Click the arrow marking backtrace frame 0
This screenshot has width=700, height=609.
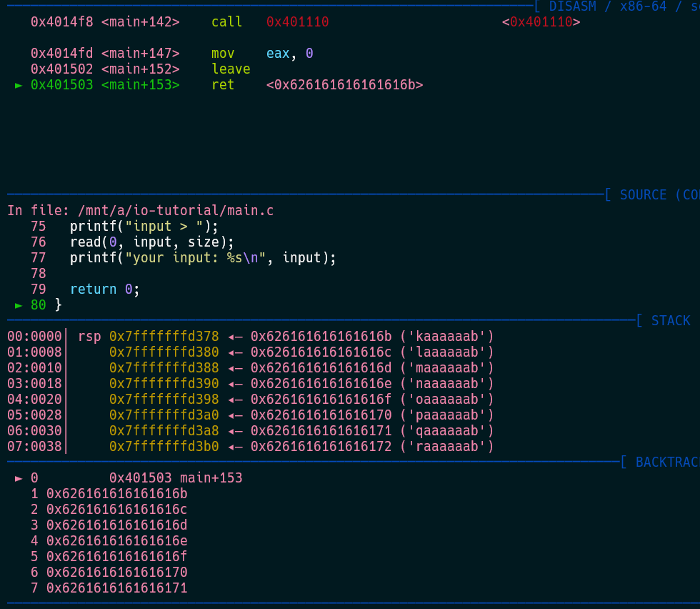[x=19, y=478]
